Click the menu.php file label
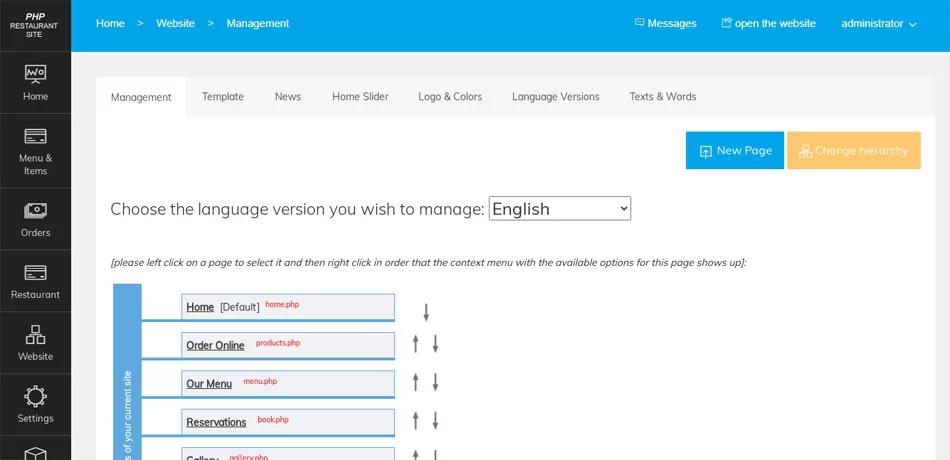The height and width of the screenshot is (460, 950). coord(260,381)
